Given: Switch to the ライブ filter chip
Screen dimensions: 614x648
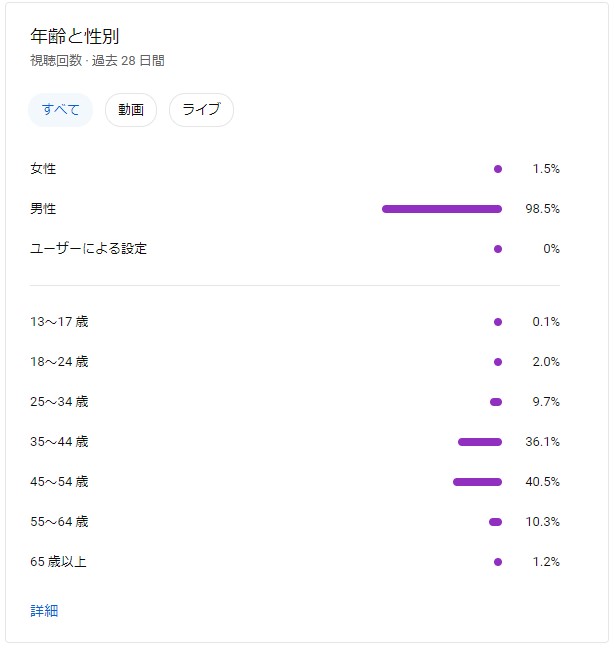Looking at the screenshot, I should [201, 110].
